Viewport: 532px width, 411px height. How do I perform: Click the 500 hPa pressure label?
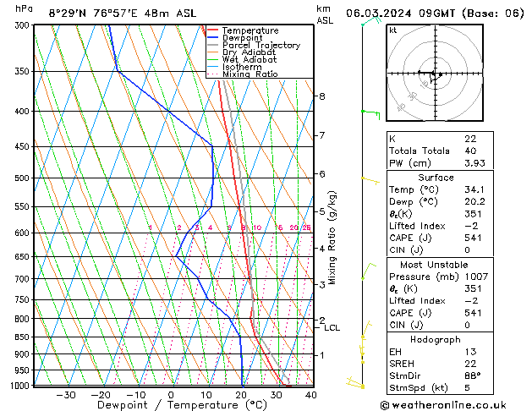point(24,178)
